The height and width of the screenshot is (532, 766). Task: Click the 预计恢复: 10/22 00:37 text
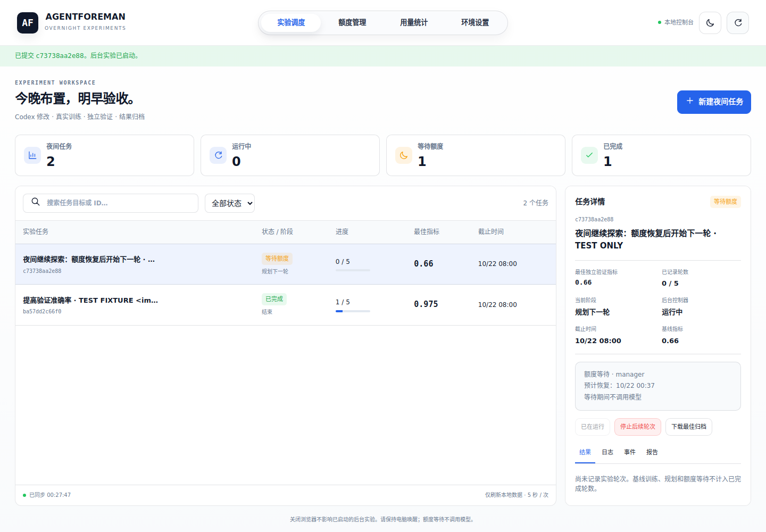(619, 386)
